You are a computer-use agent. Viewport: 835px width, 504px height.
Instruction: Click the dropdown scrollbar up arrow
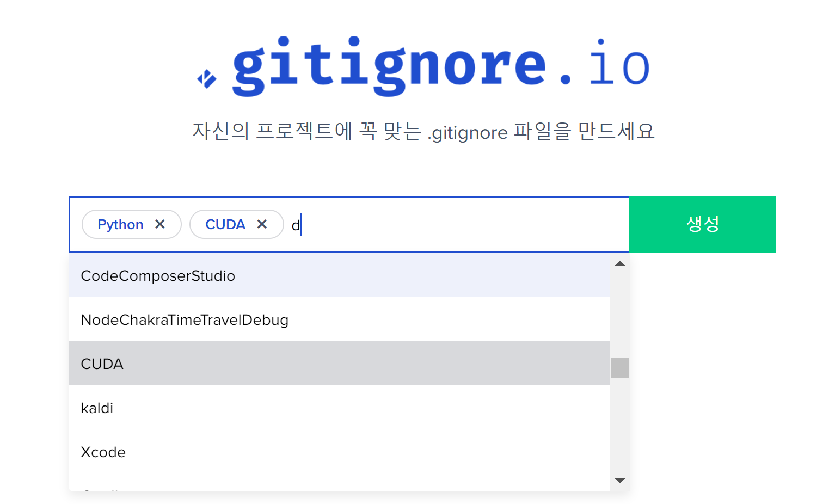(619, 263)
